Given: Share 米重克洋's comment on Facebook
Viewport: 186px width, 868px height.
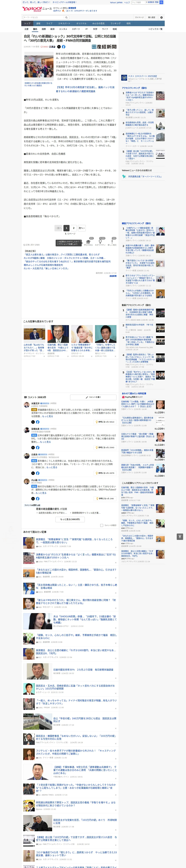Looking at the screenshot, I should pyautogui.click(x=38, y=422).
